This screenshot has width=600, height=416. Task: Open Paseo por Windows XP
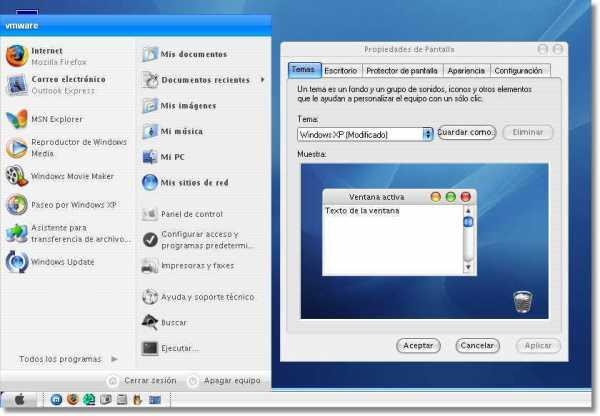click(x=61, y=204)
